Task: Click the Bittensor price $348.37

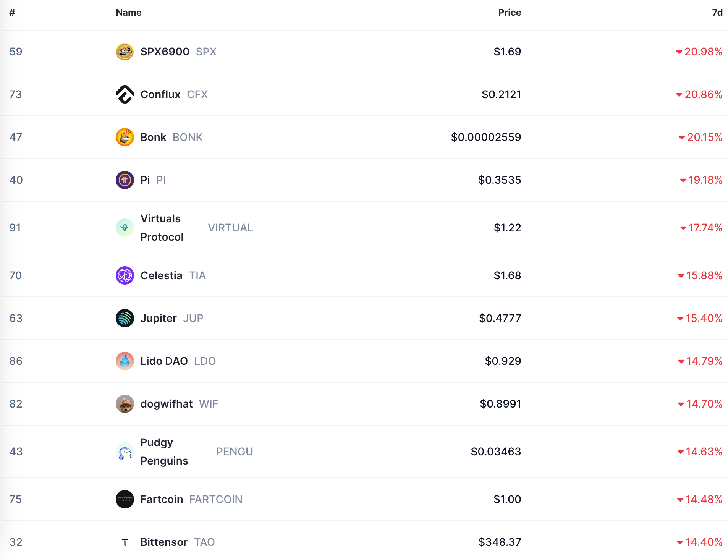Action: 500,542
